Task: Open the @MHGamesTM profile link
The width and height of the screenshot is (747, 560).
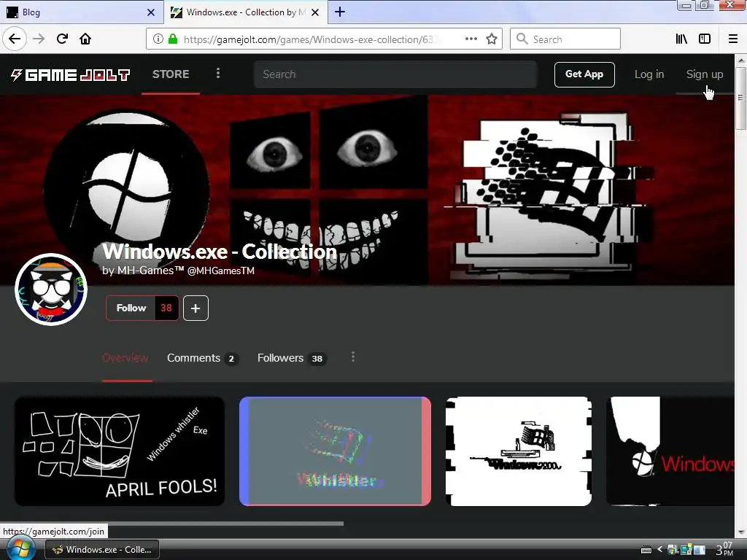Action: pos(220,271)
